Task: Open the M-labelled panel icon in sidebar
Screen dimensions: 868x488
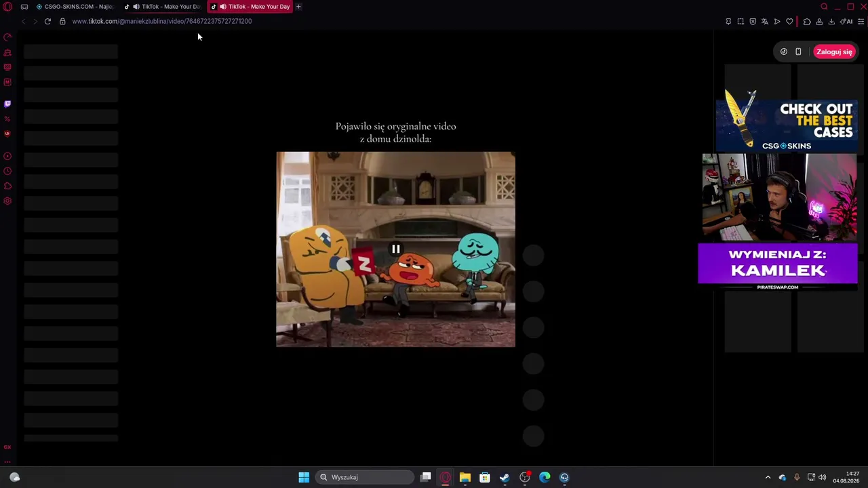Action: click(x=7, y=82)
